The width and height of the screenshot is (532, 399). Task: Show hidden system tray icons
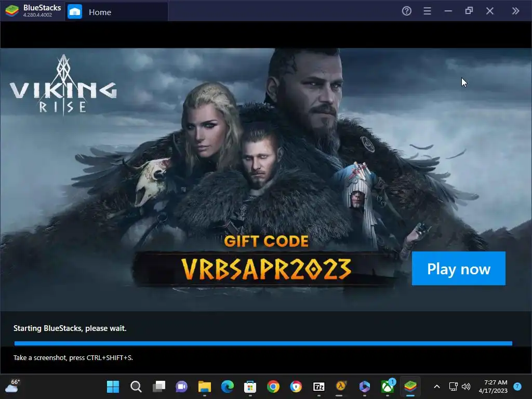tap(437, 387)
